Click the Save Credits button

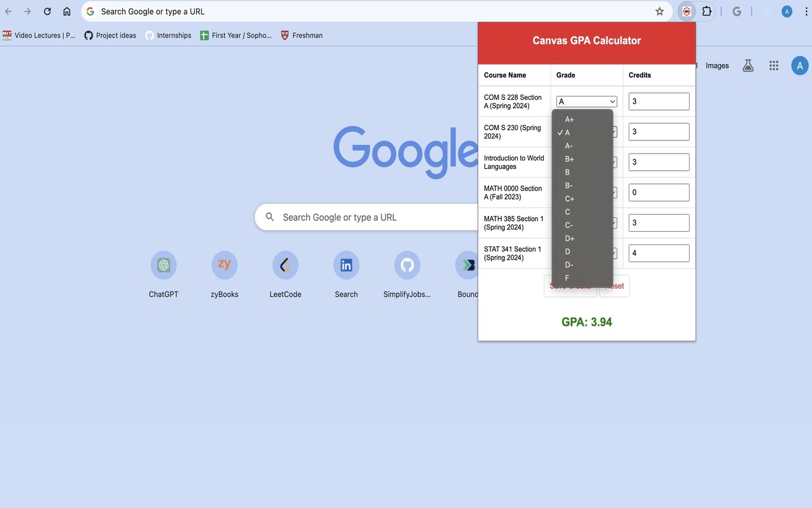(x=570, y=286)
